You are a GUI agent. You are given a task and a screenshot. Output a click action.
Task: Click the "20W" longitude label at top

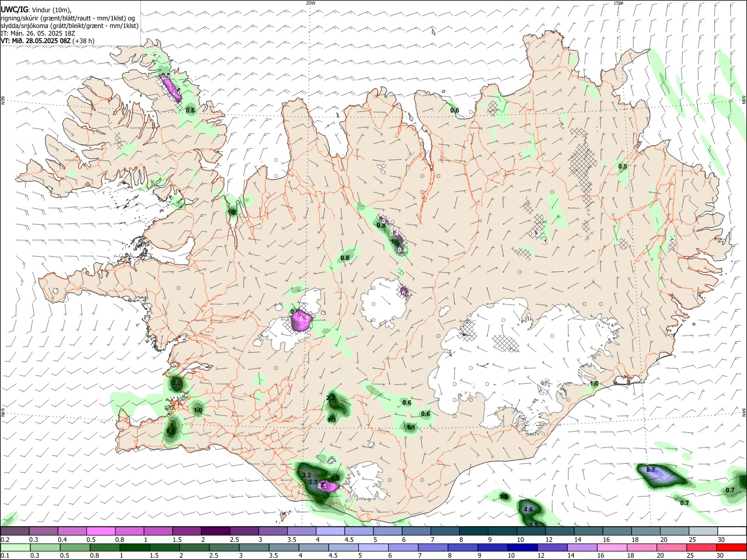pos(310,3)
